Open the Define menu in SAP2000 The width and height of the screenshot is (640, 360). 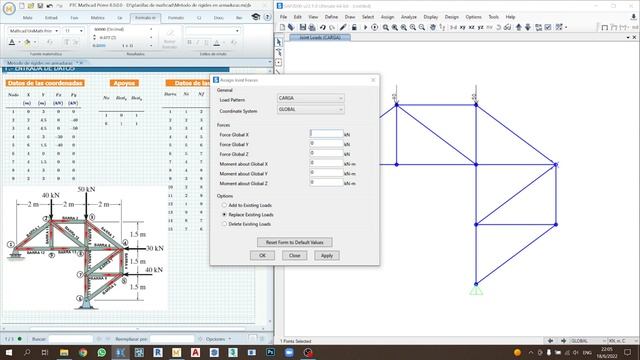pos(331,17)
